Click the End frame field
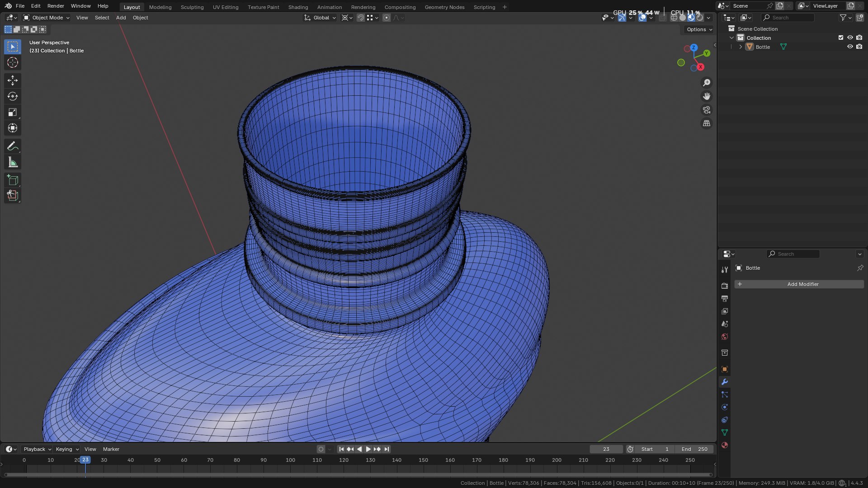 (x=694, y=449)
